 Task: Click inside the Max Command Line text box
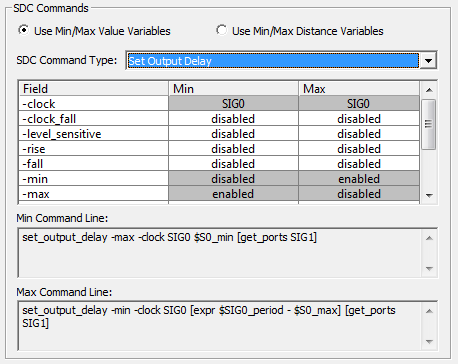tap(219, 326)
